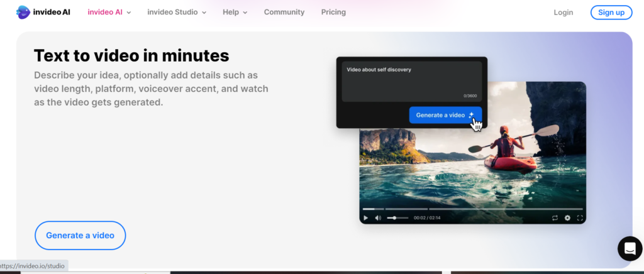Open the Help dropdown
Image resolution: width=644 pixels, height=274 pixels.
point(235,13)
